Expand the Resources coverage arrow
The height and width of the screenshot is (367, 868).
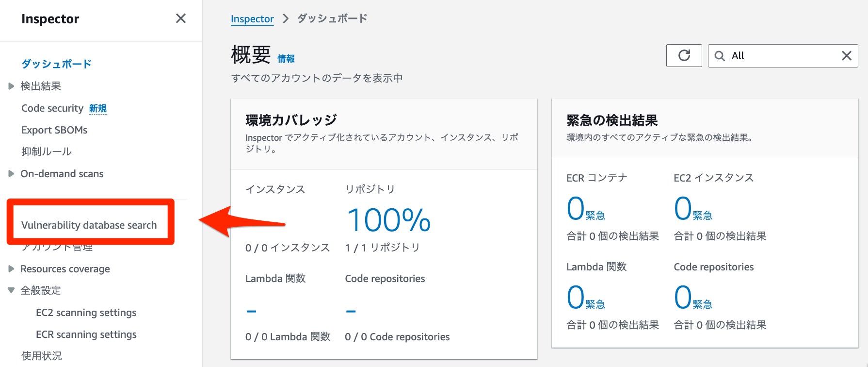(11, 269)
